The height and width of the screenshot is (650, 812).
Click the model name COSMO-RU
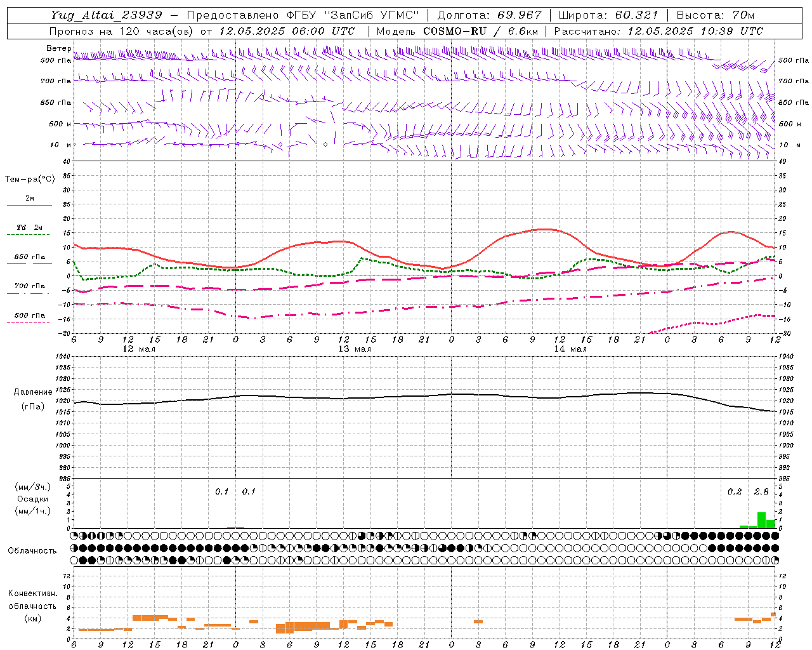pyautogui.click(x=455, y=31)
